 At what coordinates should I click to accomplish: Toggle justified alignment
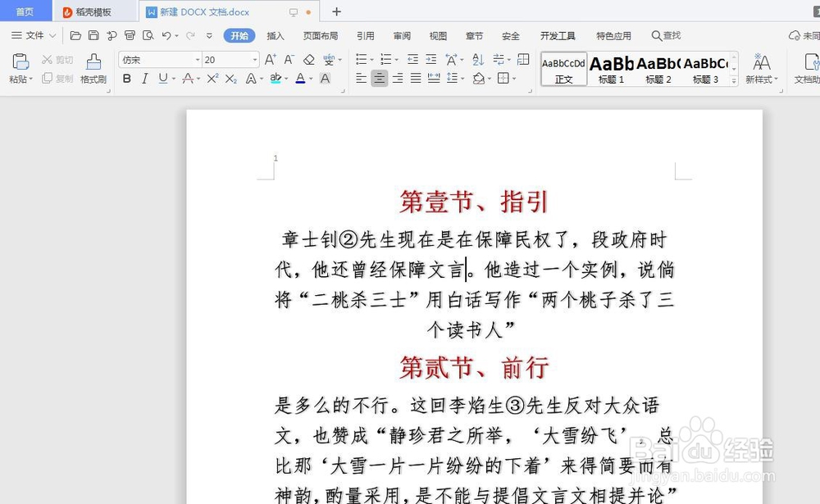[x=416, y=78]
